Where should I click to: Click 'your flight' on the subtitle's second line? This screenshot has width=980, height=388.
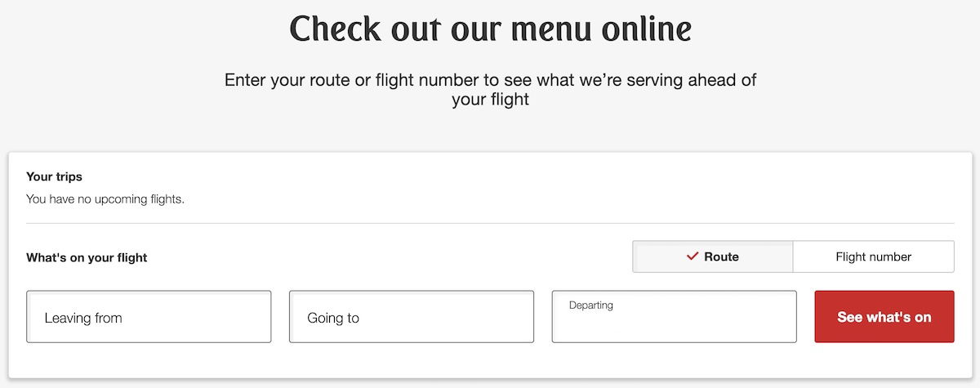click(x=490, y=100)
